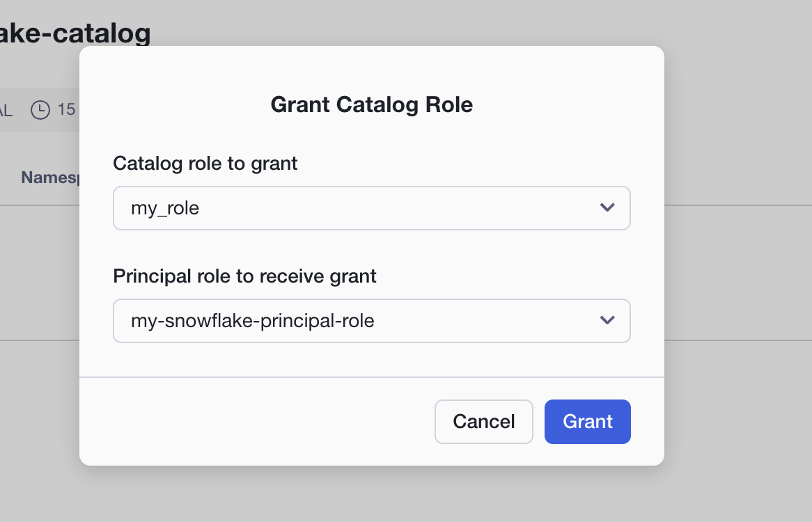Dismiss the dialog using Cancel
The height and width of the screenshot is (522, 812).
tap(484, 422)
